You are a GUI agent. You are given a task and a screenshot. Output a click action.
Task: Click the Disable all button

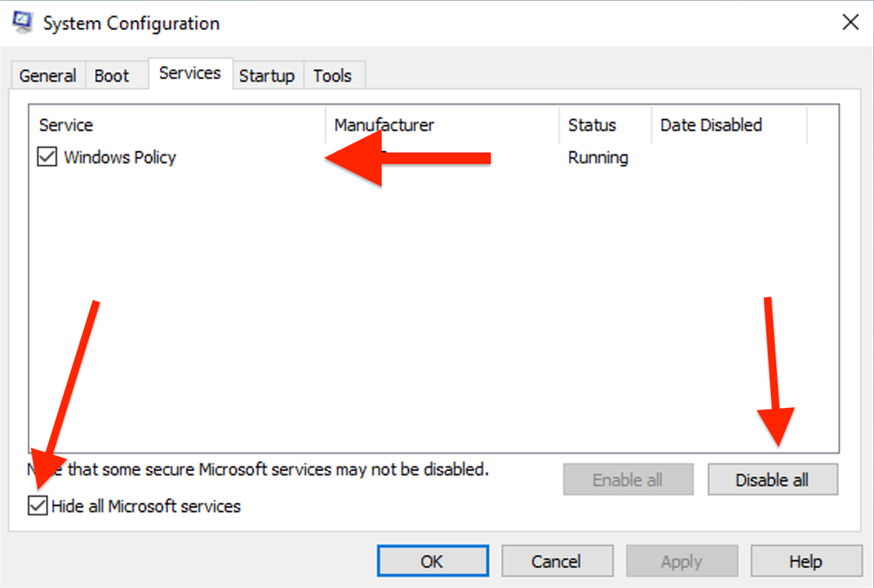773,479
